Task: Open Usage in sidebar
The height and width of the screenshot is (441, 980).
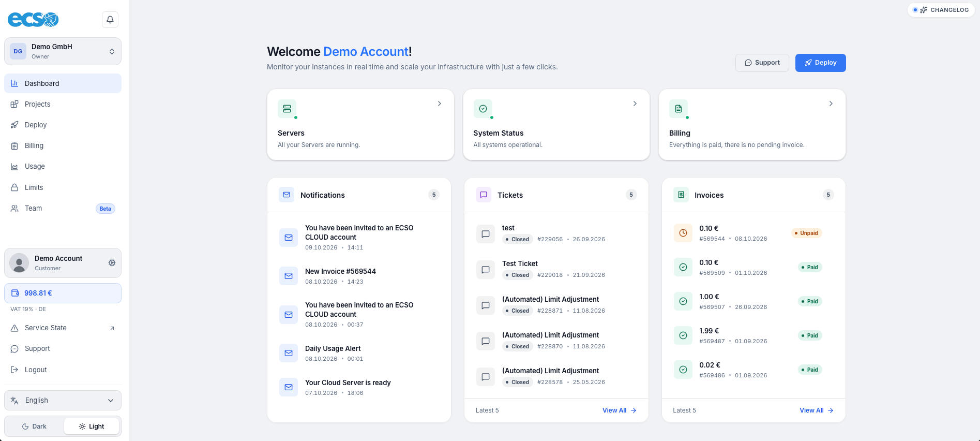Action: [x=63, y=166]
